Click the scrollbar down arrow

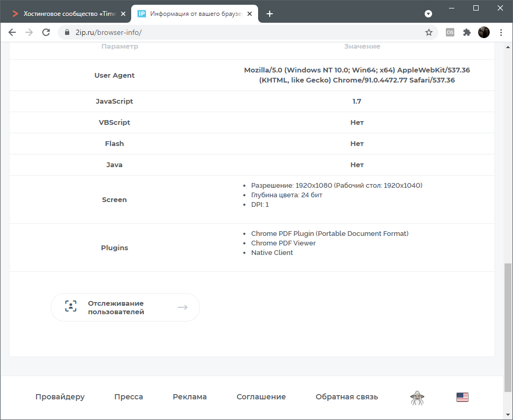click(508, 415)
